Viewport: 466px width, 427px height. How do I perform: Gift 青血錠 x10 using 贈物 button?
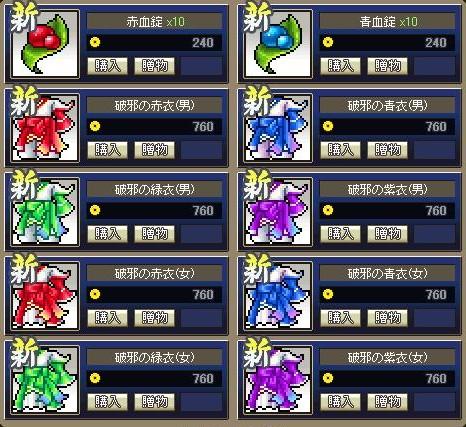click(387, 66)
